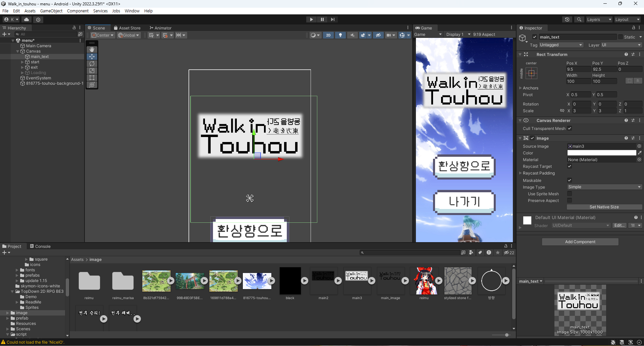Open the Center pivot mode dropdown
644x346 pixels.
coord(103,35)
